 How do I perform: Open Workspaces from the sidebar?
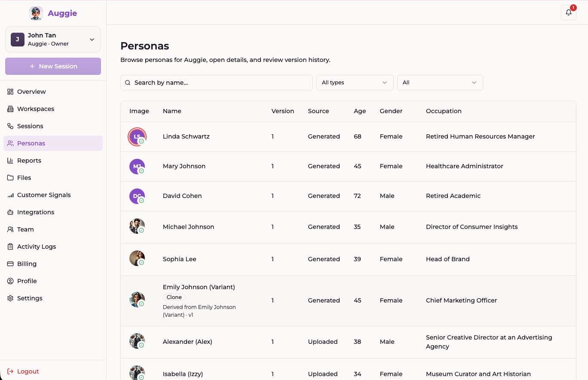pos(53,109)
